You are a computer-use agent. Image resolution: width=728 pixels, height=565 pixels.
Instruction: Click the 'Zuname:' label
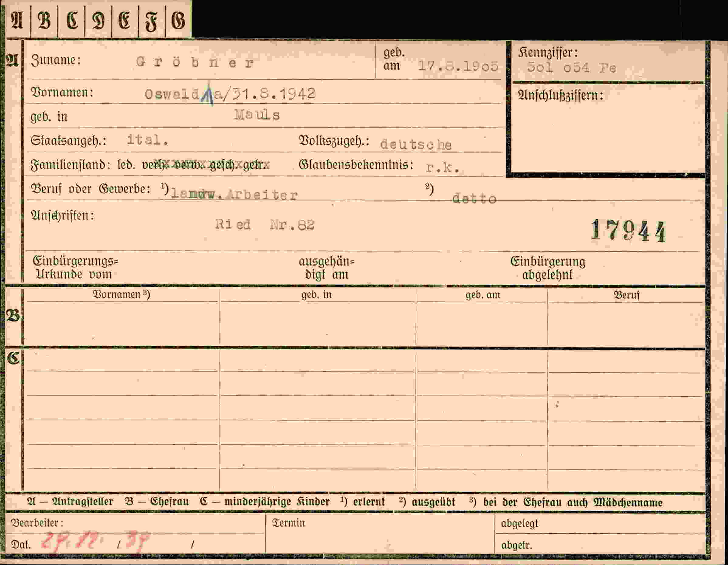[x=56, y=60]
